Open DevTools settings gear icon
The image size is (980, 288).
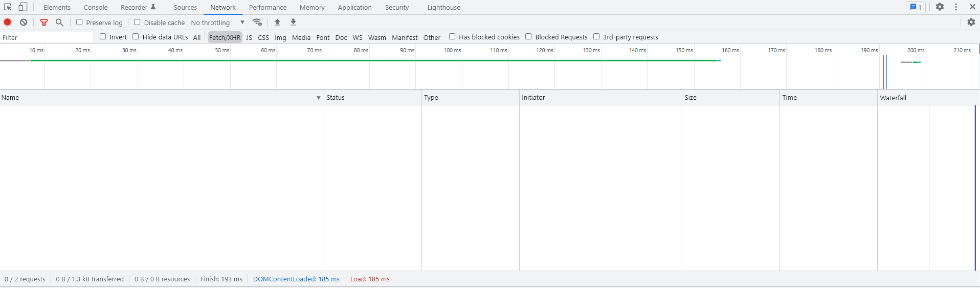coord(940,7)
